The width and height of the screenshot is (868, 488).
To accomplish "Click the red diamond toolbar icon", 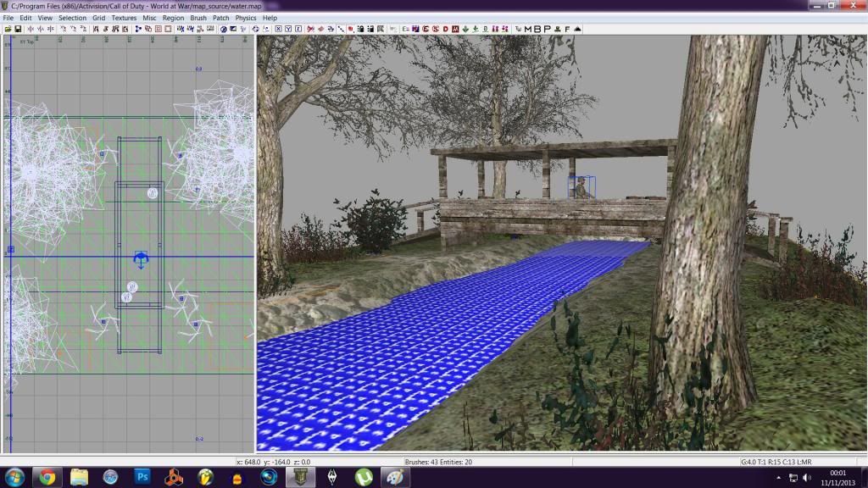I will (320, 29).
